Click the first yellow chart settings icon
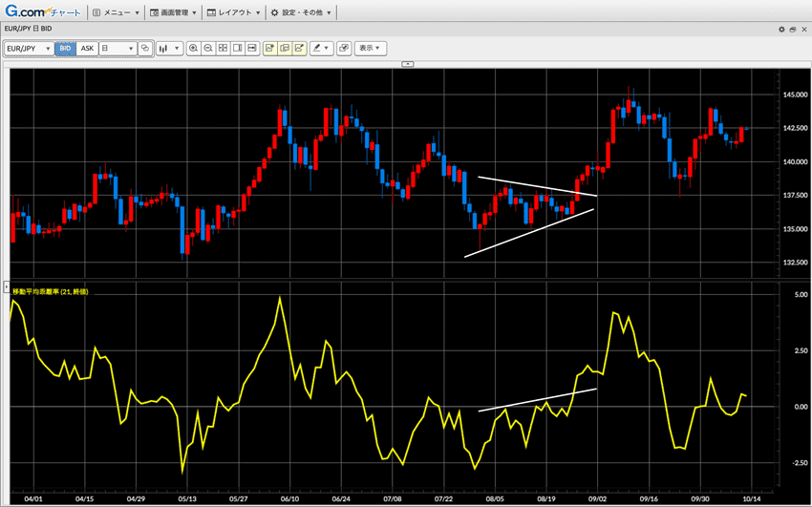Image resolution: width=812 pixels, height=507 pixels. click(270, 48)
